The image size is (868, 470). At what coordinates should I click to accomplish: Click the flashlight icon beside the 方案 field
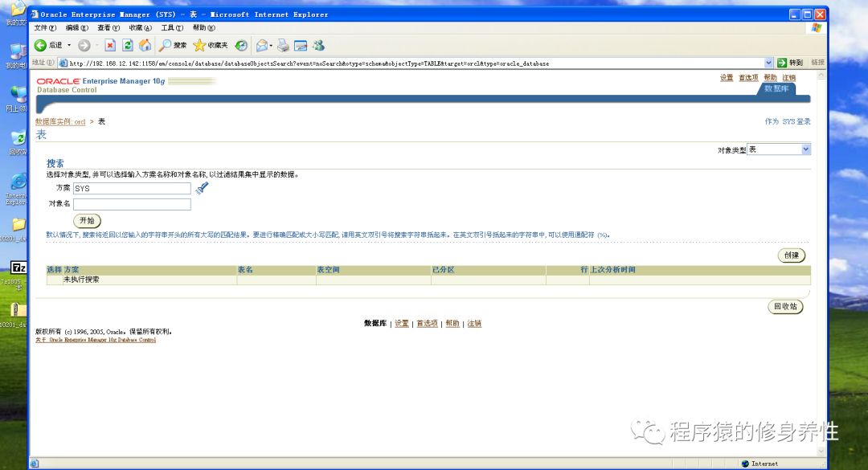203,187
